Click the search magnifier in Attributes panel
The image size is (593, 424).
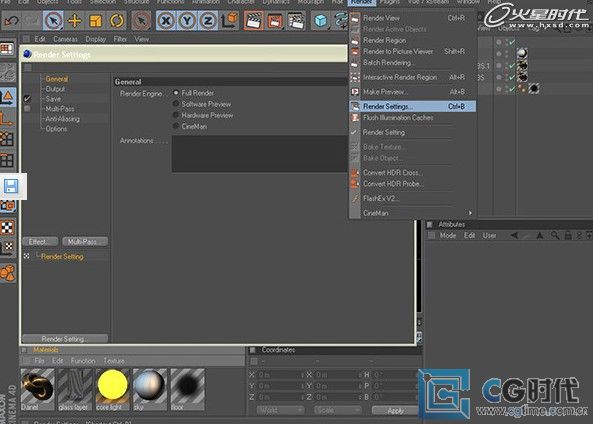pyautogui.click(x=554, y=236)
